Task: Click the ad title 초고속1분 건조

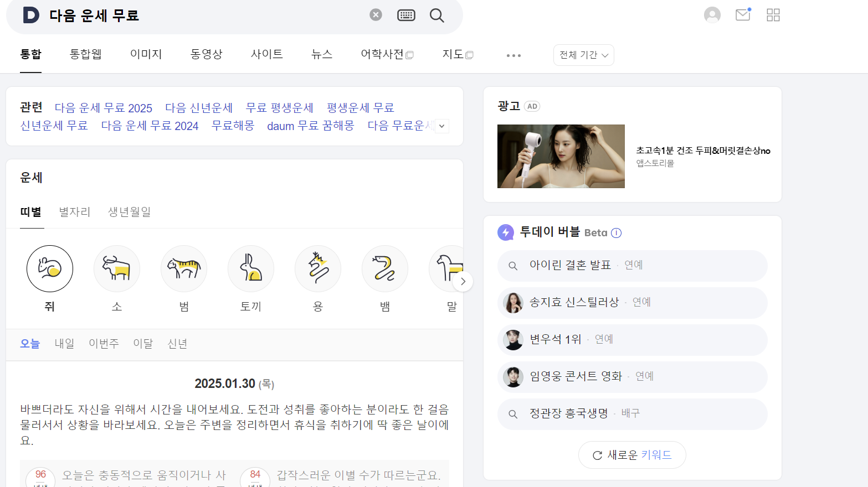Action: [703, 151]
